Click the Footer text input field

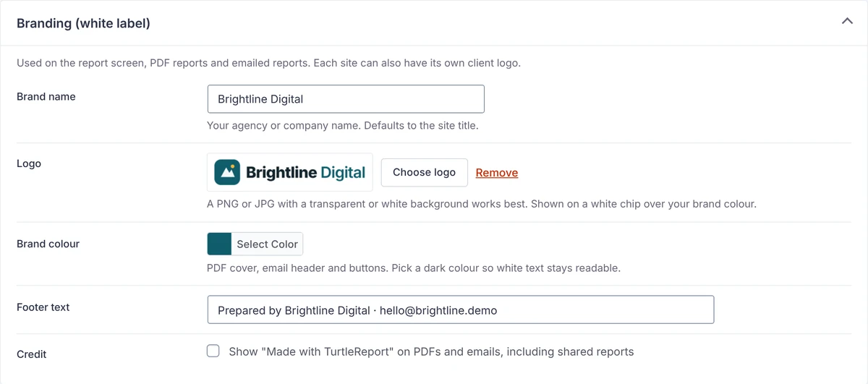coord(461,310)
